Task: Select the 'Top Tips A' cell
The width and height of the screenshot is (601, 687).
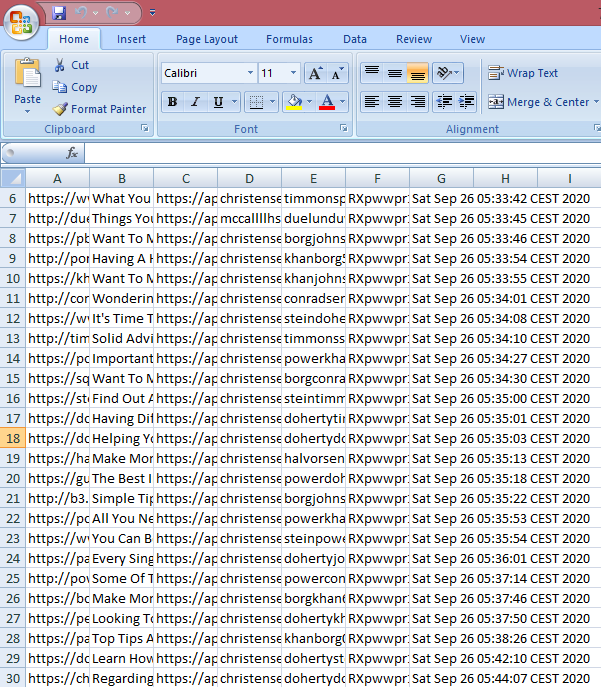Action: click(121, 638)
